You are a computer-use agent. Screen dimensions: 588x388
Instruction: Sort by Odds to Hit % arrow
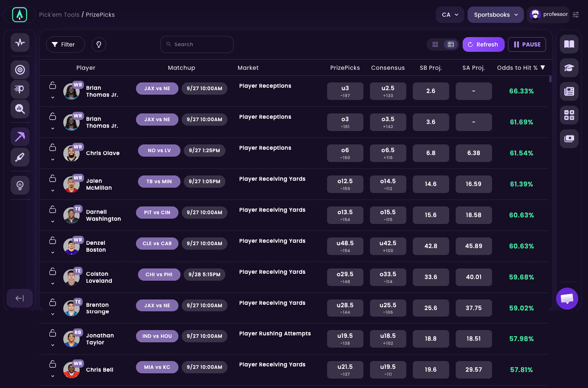(543, 68)
